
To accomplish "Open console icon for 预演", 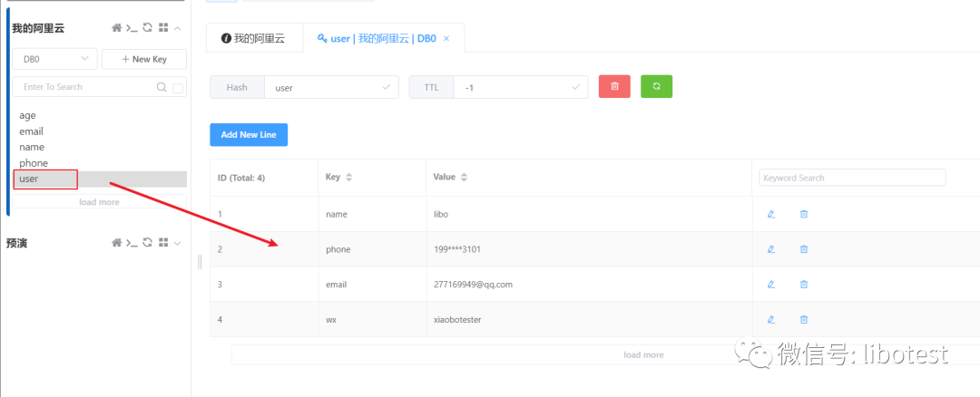I will (132, 243).
